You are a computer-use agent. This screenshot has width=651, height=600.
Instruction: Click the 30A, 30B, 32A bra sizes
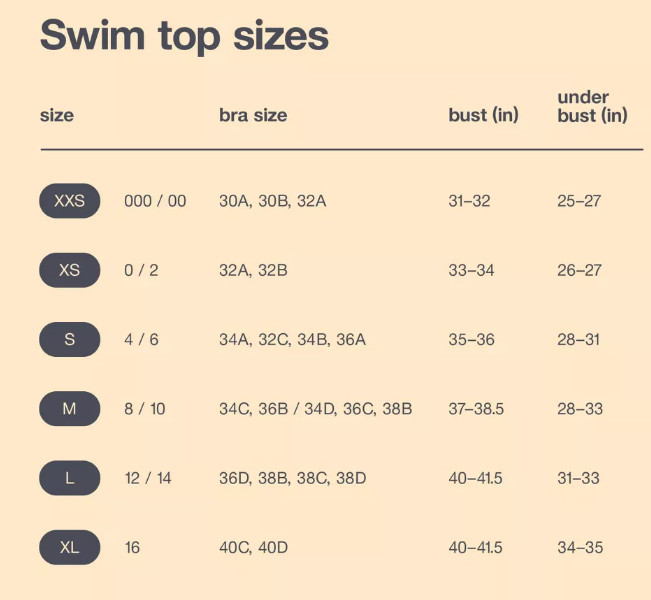[x=273, y=201]
